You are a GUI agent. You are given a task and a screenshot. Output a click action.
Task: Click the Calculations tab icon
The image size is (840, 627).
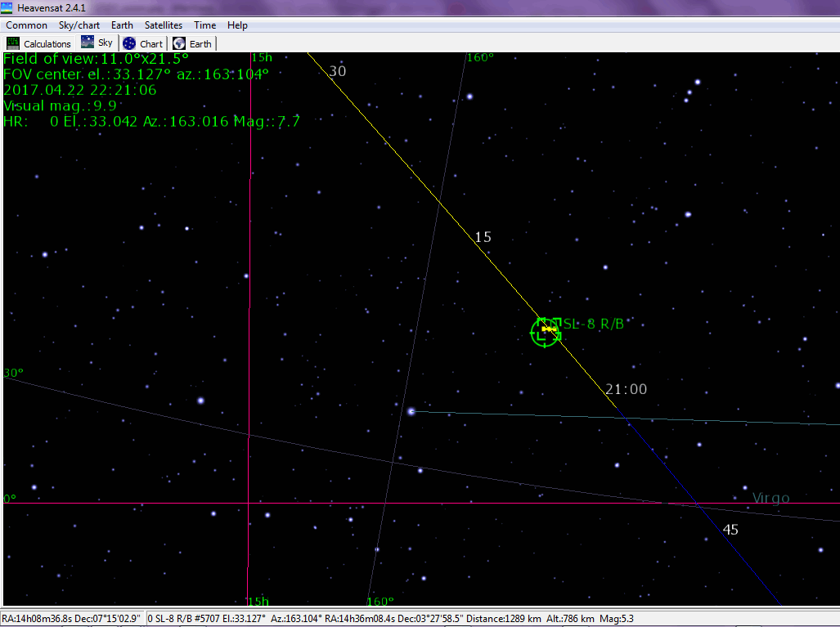13,43
